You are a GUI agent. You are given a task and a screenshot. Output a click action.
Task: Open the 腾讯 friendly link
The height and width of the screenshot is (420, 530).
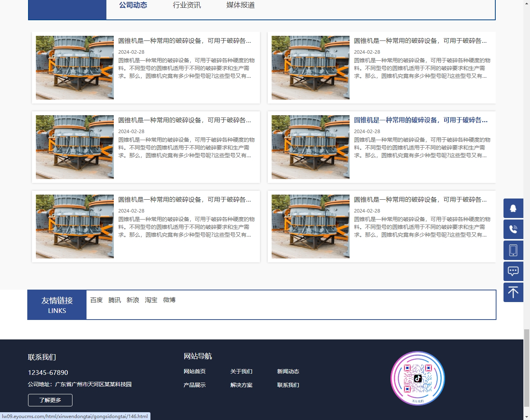[x=115, y=300]
